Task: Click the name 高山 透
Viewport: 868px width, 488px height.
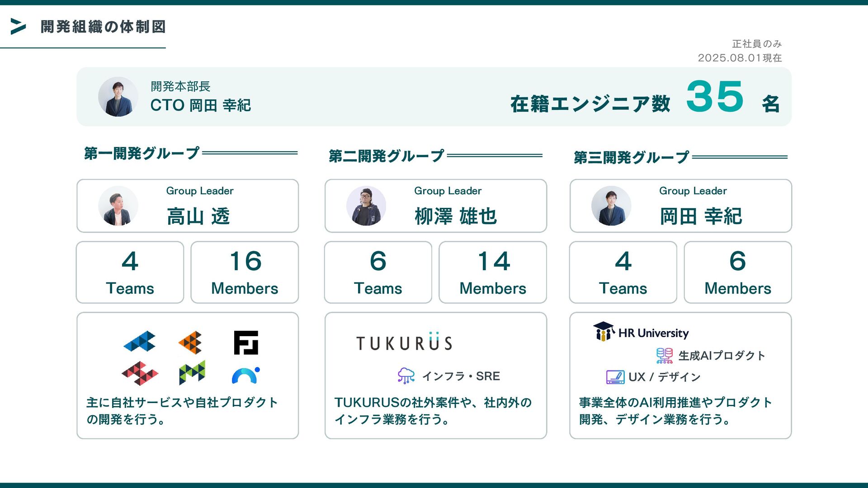Action: pyautogui.click(x=198, y=216)
